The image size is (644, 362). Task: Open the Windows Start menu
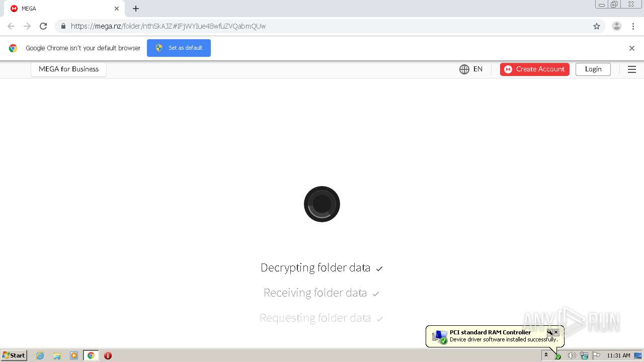point(14,355)
